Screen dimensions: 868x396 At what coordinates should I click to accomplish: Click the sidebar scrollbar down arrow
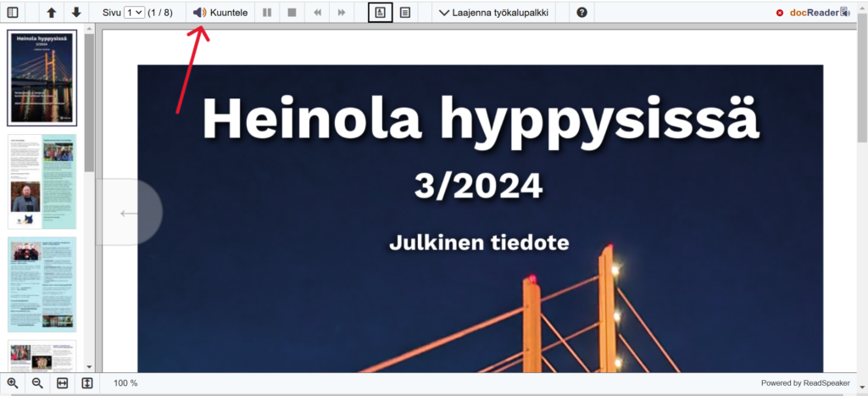coord(89,366)
